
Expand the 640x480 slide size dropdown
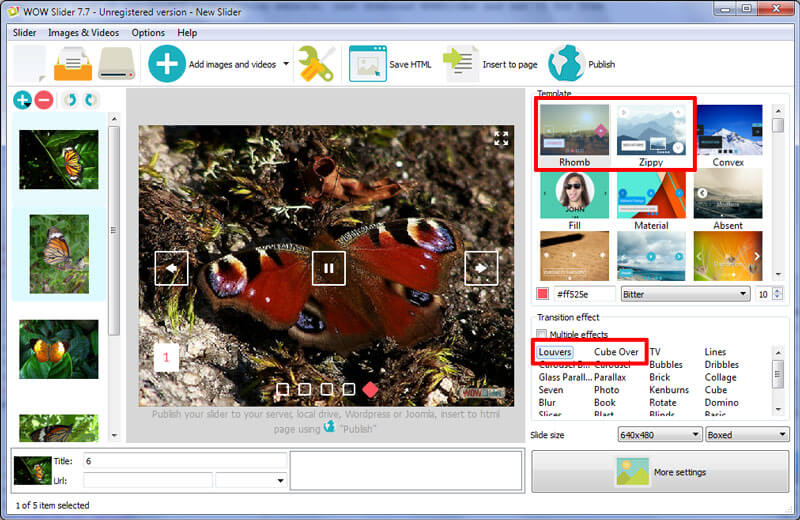point(660,434)
